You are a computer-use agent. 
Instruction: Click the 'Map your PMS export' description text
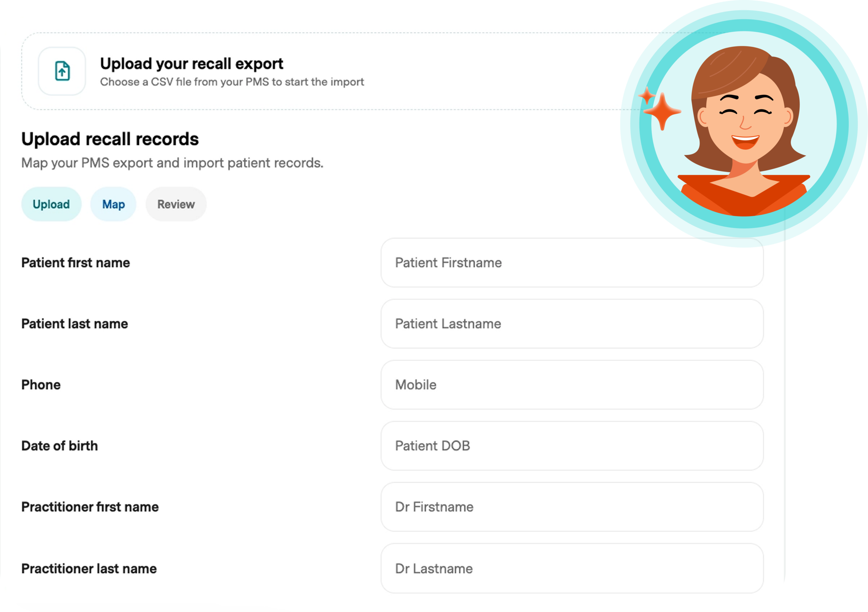point(172,163)
